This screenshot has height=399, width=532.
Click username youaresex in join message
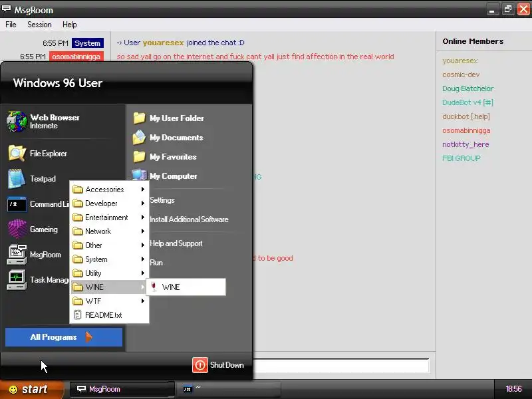coord(163,43)
